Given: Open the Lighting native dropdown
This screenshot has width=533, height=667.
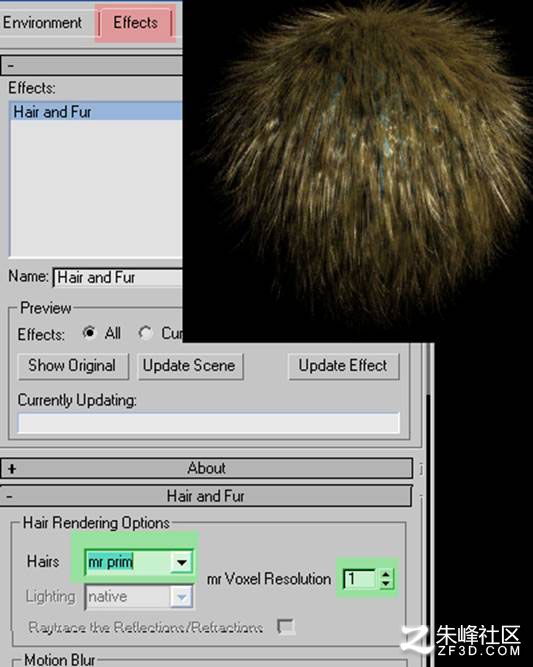Looking at the screenshot, I should 139,597.
